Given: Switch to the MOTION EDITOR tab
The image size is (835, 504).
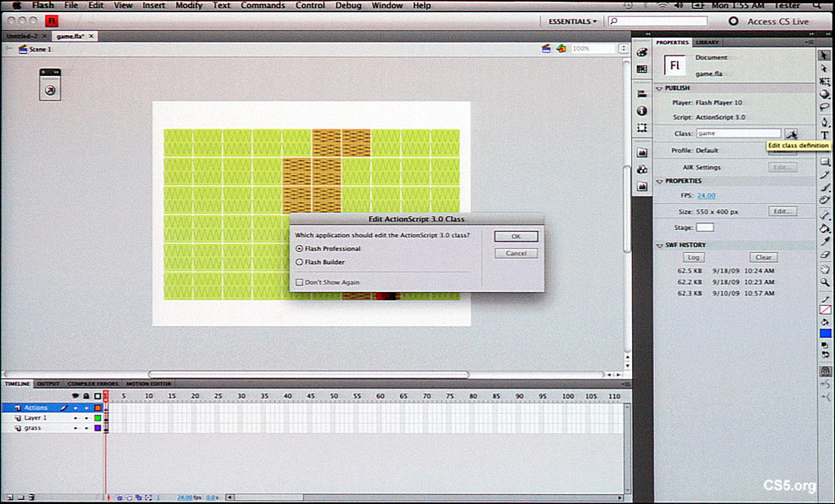Looking at the screenshot, I should click(148, 384).
